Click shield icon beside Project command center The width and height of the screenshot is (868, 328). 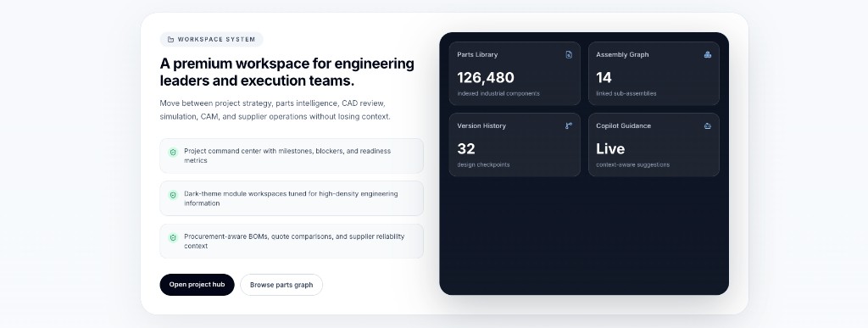pos(173,152)
